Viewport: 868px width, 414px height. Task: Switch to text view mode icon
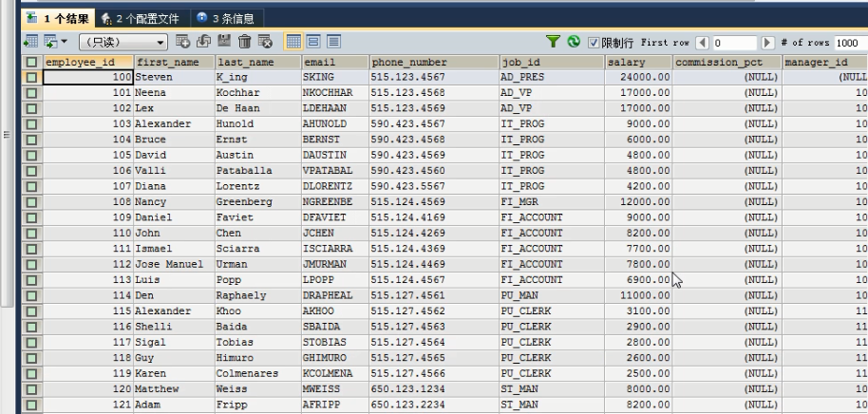pyautogui.click(x=333, y=42)
